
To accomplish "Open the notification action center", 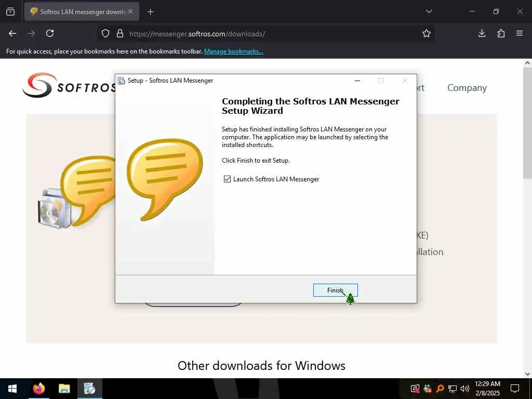I will [x=515, y=389].
